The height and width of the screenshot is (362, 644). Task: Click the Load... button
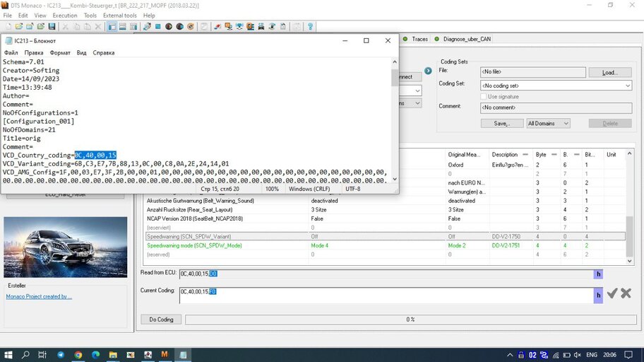pos(609,72)
